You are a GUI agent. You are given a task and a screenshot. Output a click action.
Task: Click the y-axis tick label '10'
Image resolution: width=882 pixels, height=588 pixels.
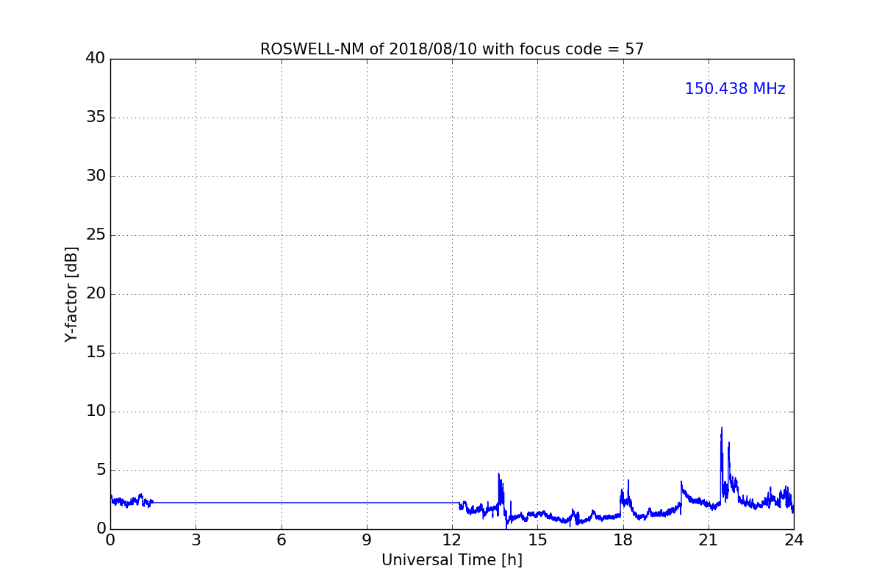click(96, 412)
